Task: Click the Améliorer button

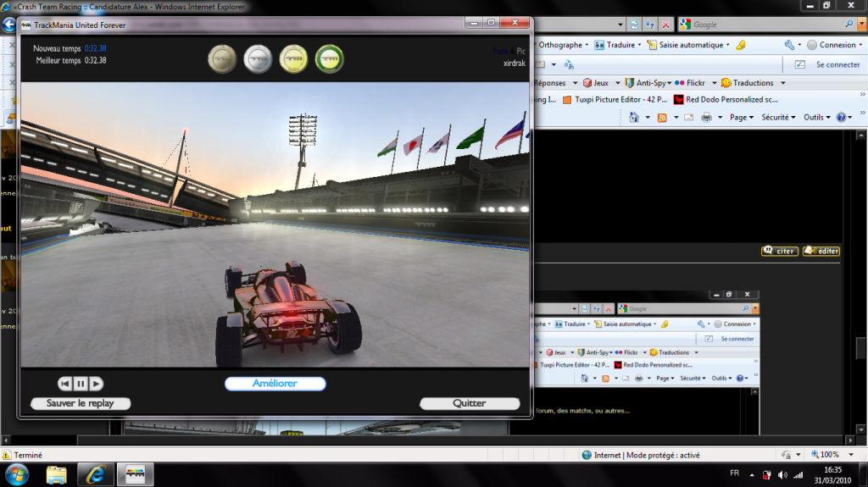Action: (x=275, y=384)
